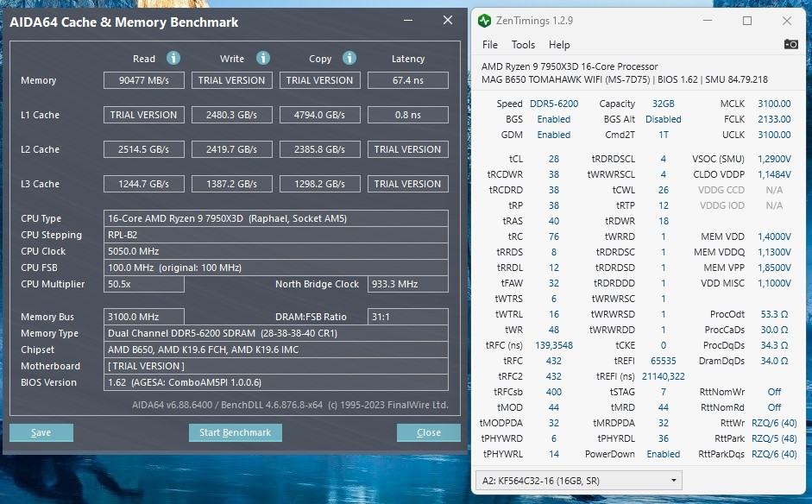Open the Tools menu in ZenTimings
Image resolution: width=812 pixels, height=504 pixels.
[x=523, y=45]
